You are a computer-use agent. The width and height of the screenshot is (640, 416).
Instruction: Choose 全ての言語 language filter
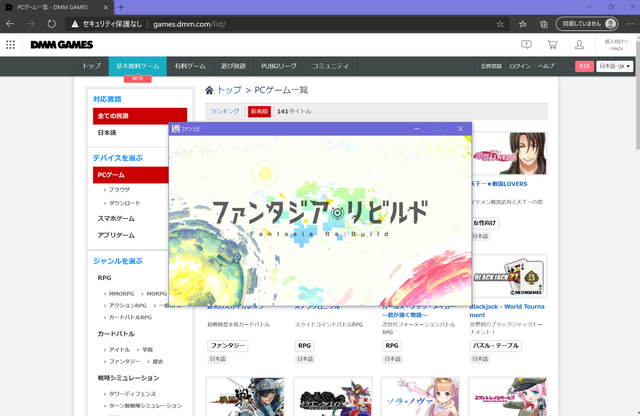click(140, 116)
